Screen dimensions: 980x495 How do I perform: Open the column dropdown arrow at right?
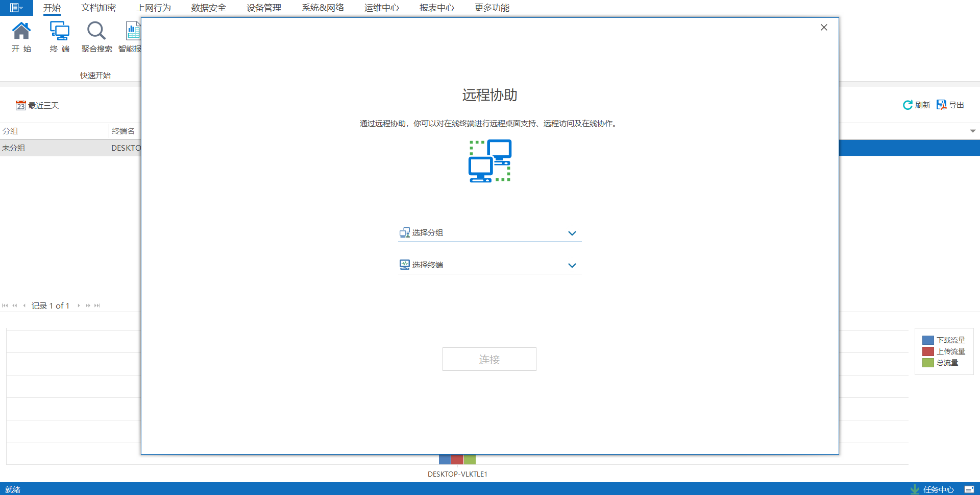pyautogui.click(x=972, y=131)
